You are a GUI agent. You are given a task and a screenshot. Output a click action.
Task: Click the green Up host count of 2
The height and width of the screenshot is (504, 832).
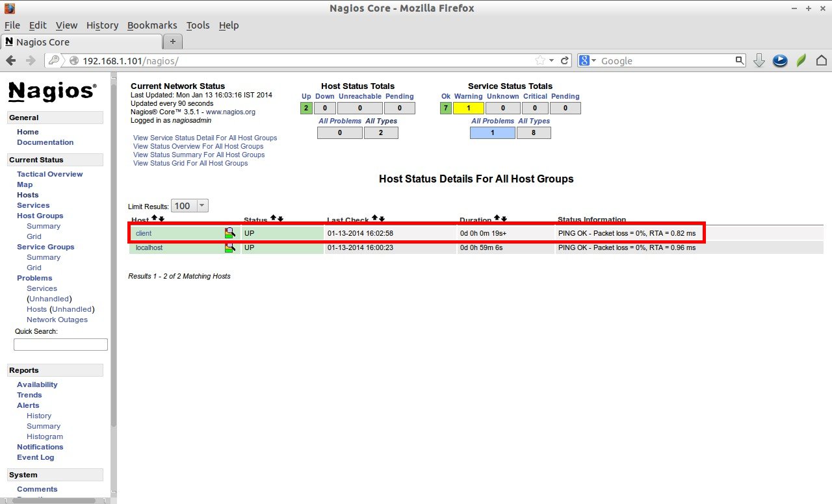[306, 108]
